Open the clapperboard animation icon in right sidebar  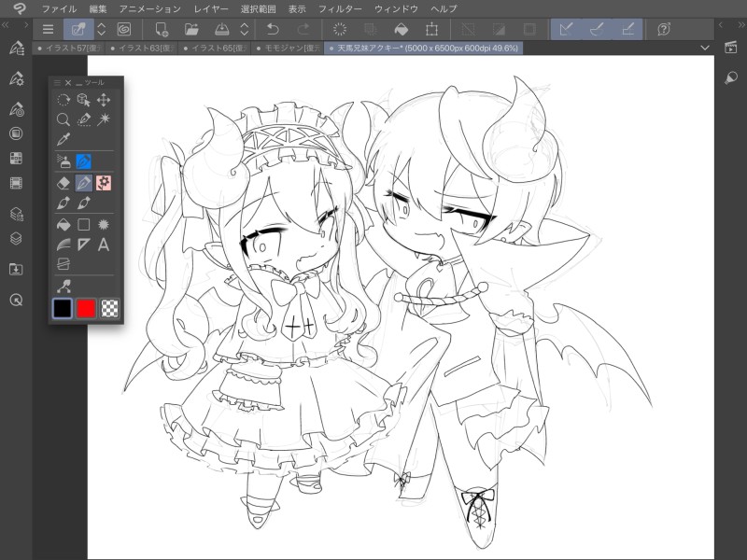click(x=731, y=48)
